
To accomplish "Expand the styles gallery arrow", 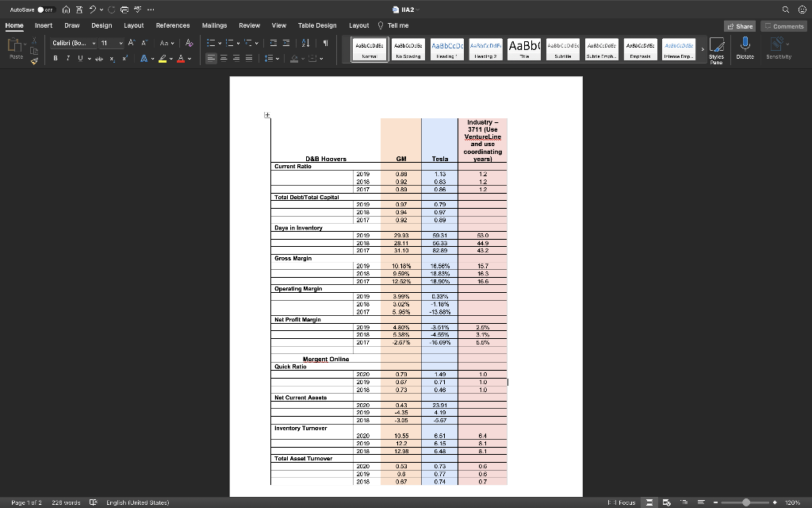I will (703, 49).
